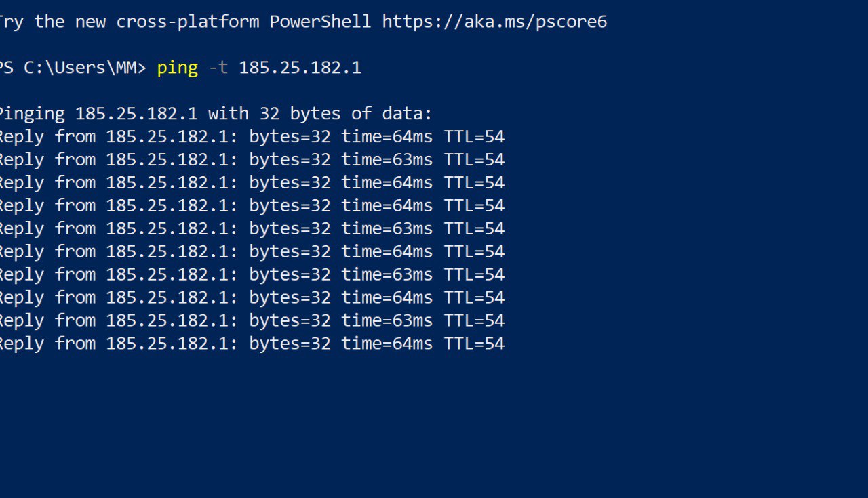Click the -t parameter in command

coord(218,68)
